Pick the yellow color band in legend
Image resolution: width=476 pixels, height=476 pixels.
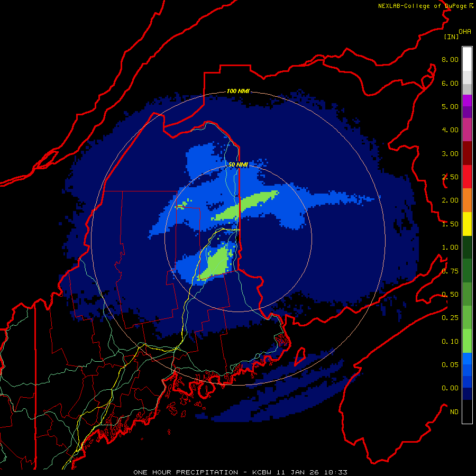click(467, 224)
